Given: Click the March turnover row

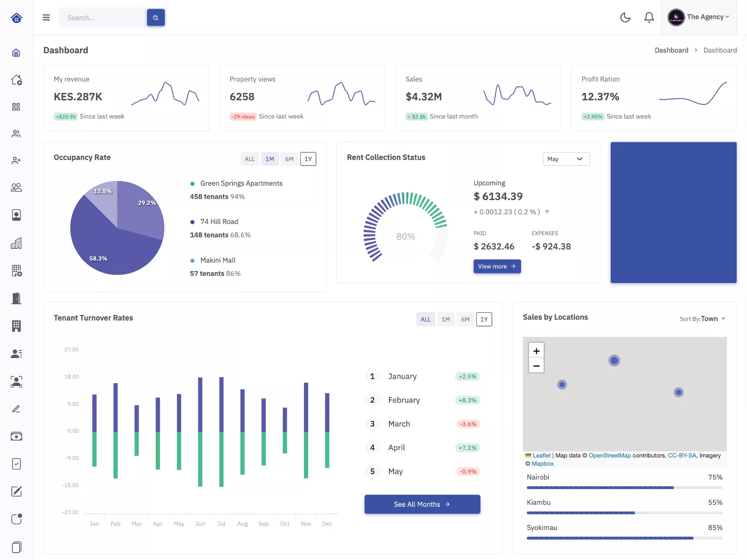Looking at the screenshot, I should pos(423,424).
